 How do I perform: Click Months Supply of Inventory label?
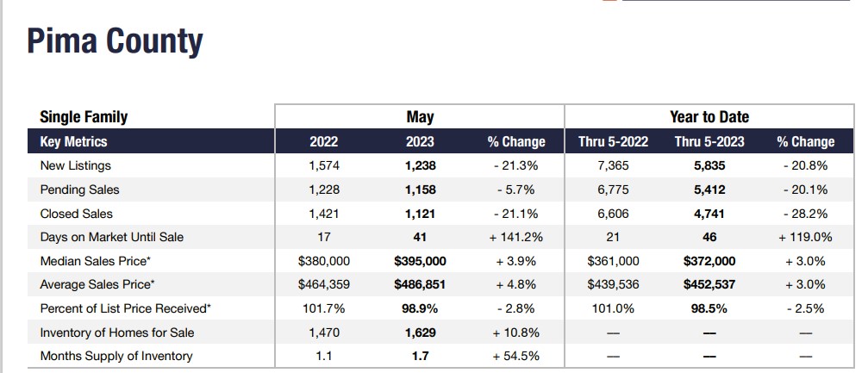(116, 356)
